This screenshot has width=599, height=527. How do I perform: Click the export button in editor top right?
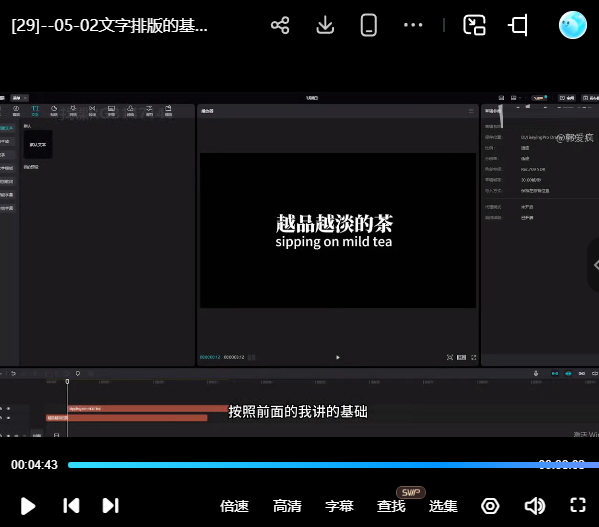point(590,98)
